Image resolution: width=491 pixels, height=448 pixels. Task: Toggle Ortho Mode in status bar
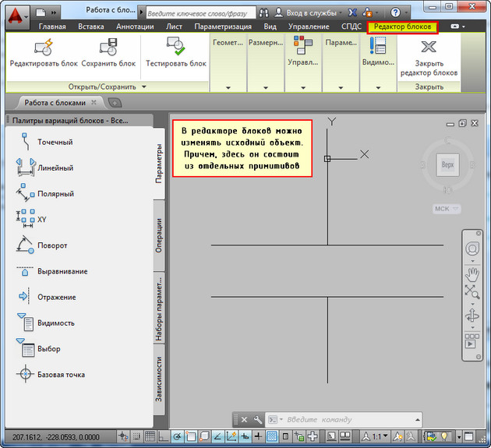pos(164,436)
